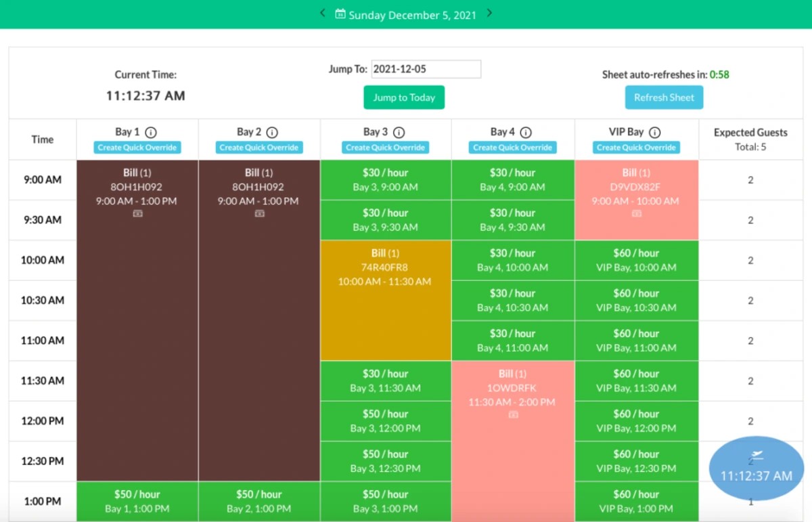This screenshot has height=522, width=812.
Task: Click the Jump To date input field
Action: coord(426,68)
